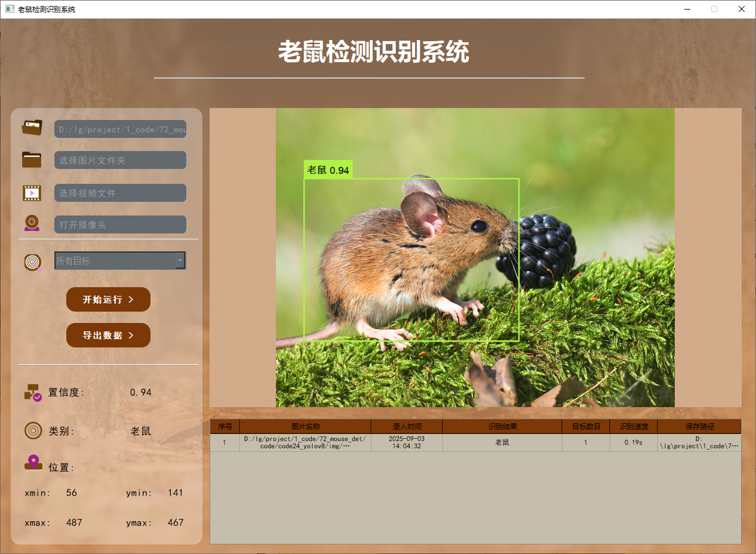The width and height of the screenshot is (756, 554).
Task: Click the 目标数目 column header
Action: (x=586, y=426)
